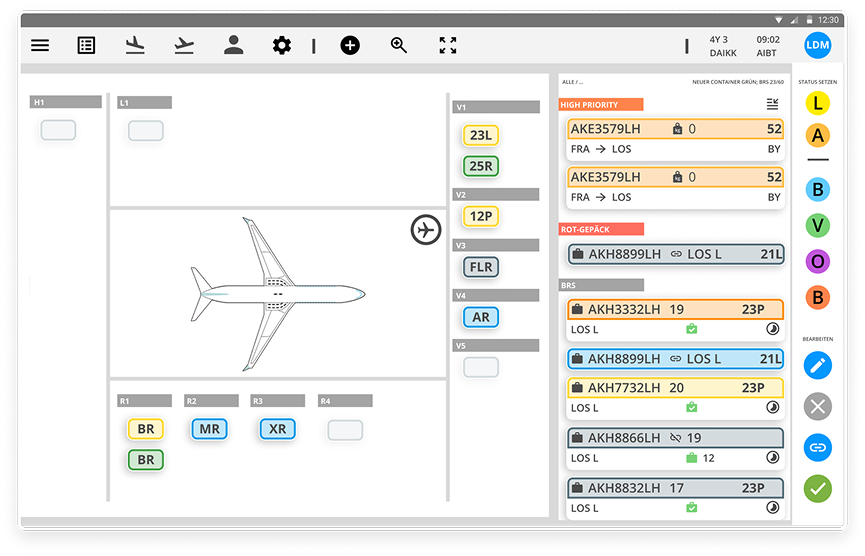Open settings gear in toolbar
This screenshot has width=865, height=556.
click(282, 45)
